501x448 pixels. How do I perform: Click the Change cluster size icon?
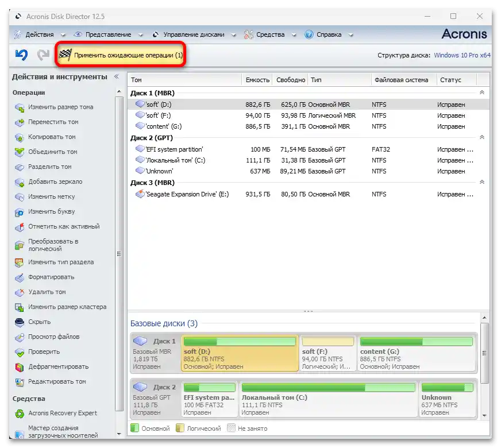(20, 307)
